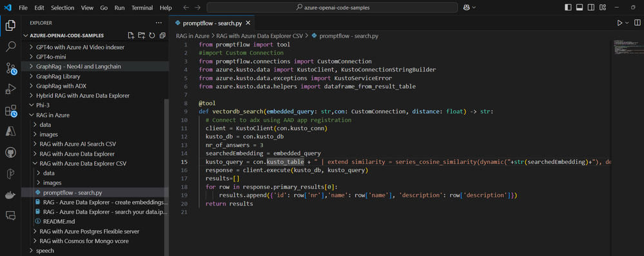Open the Search view in activity bar
644x256 pixels.
point(10,46)
